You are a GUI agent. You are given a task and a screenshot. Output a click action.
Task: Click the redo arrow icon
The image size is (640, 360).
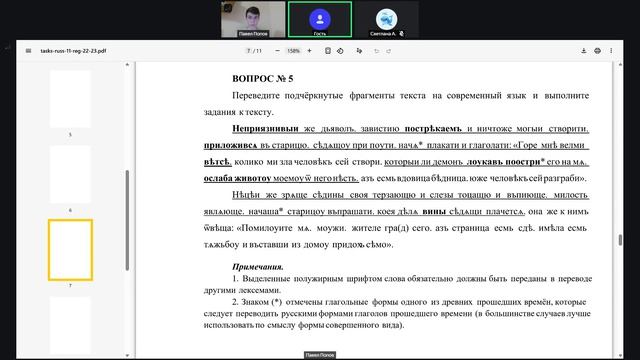pyautogui.click(x=389, y=51)
